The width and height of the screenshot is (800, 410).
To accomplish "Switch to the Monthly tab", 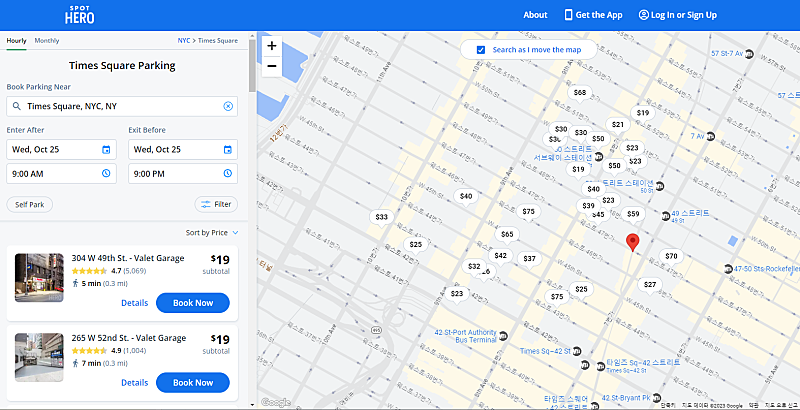I will point(47,41).
